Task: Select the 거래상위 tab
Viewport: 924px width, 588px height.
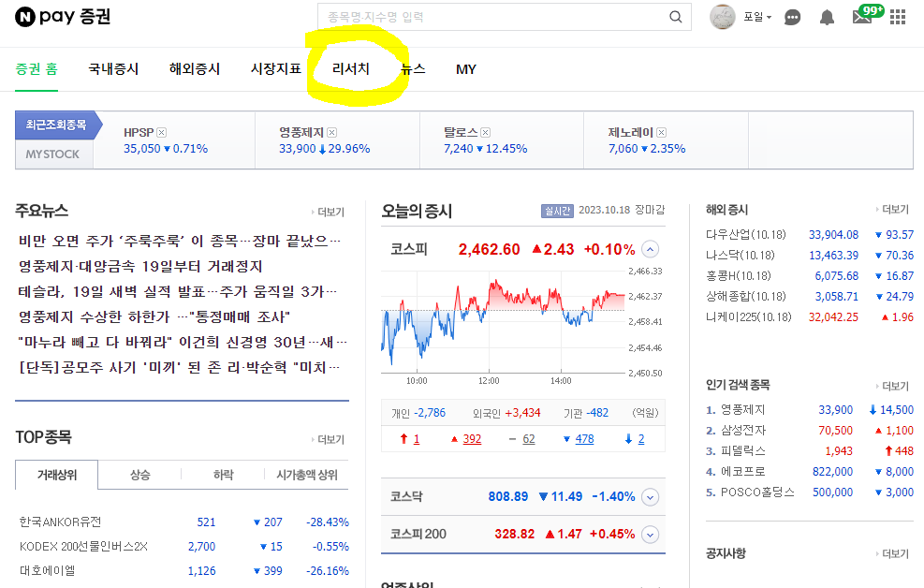Action: tap(56, 475)
